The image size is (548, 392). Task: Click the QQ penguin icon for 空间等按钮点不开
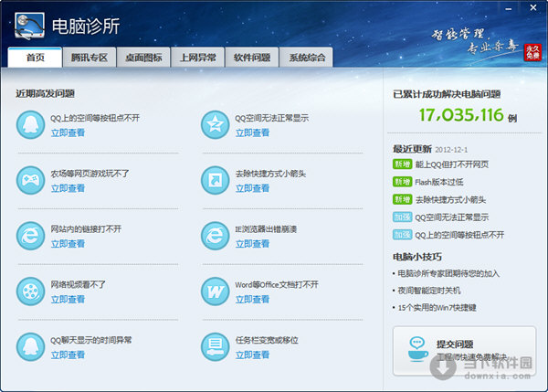pos(31,125)
